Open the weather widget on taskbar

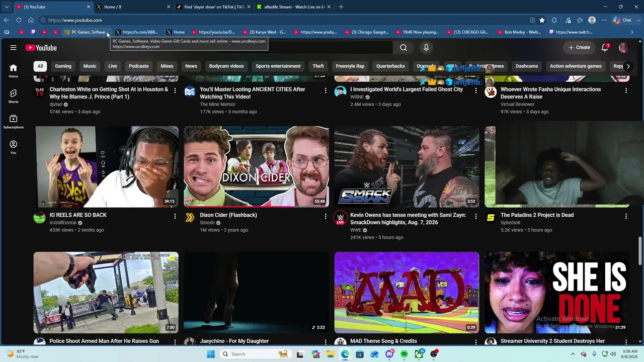point(23,354)
